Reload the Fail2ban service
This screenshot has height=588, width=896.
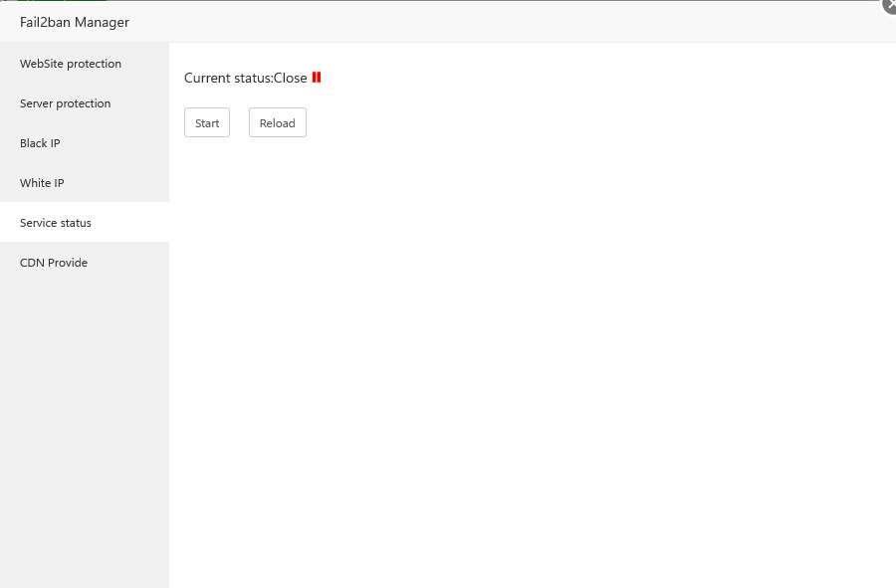coord(277,122)
